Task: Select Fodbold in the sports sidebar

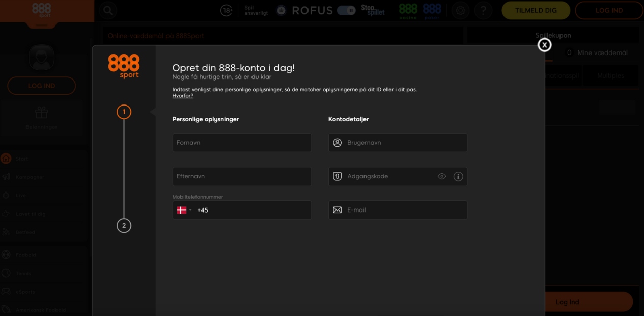Action: click(x=25, y=255)
